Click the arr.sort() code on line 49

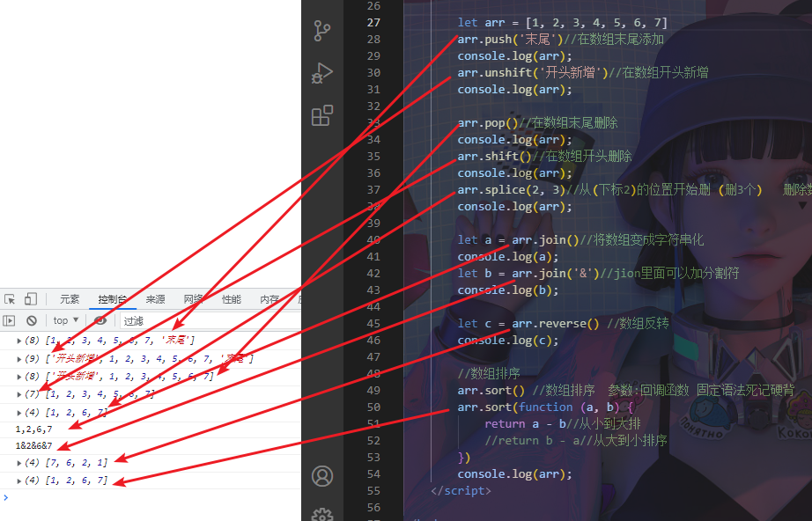point(491,390)
